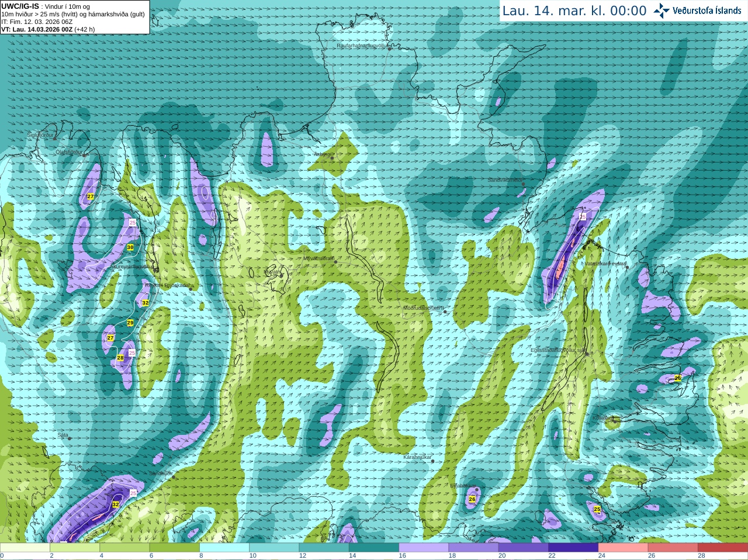The height and width of the screenshot is (560, 748).
Task: Pick the 2–4 m/s light green legend swatch
Action: click(75, 548)
